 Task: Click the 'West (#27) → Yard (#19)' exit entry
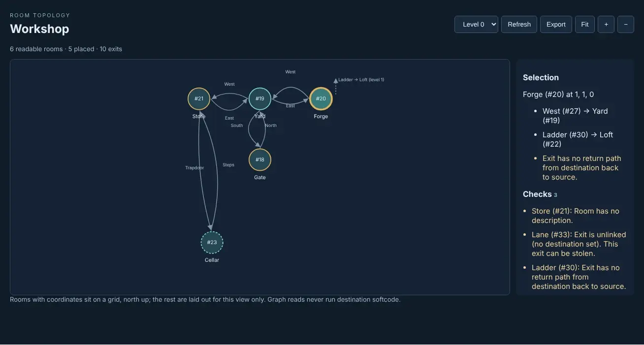pos(575,116)
